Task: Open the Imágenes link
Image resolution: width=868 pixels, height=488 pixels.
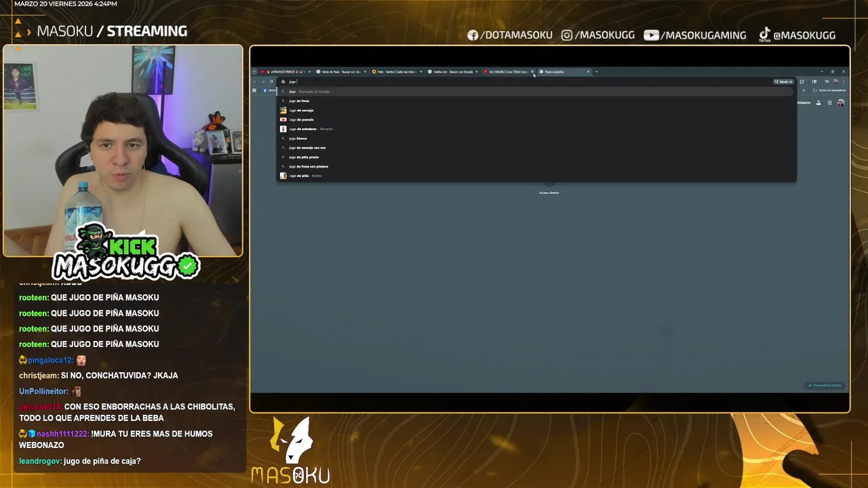Action: 804,102
